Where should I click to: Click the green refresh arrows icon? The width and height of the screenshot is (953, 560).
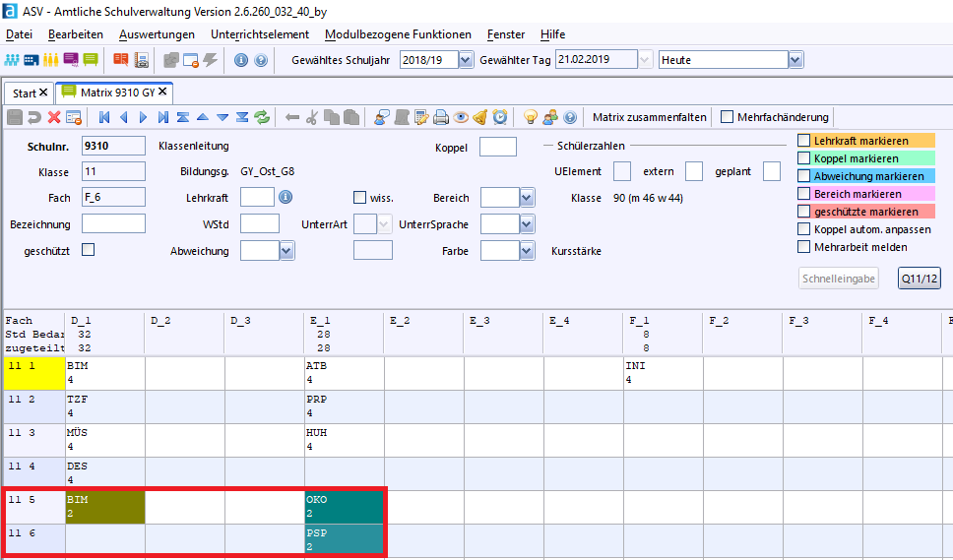[262, 117]
